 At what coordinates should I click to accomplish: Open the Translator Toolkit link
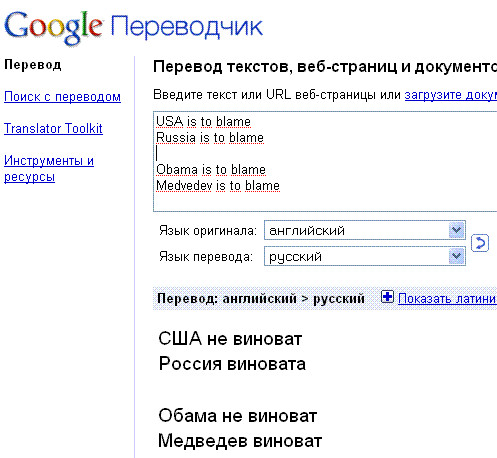pyautogui.click(x=53, y=128)
